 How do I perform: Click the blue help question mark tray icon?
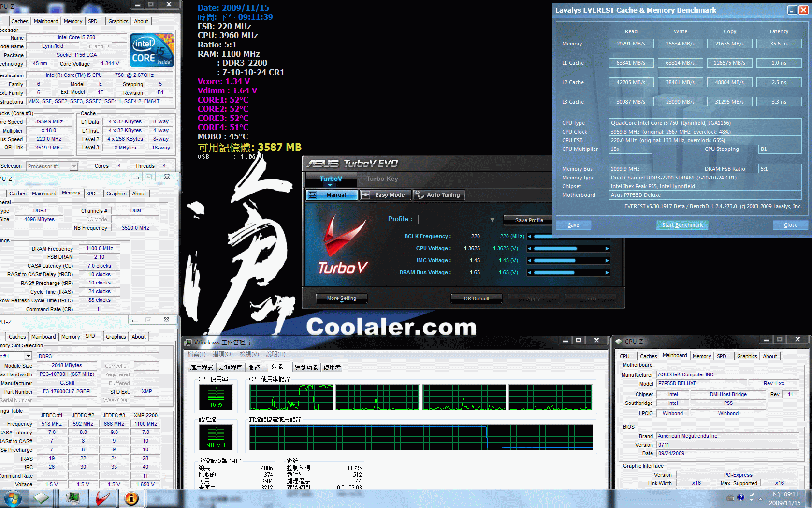(x=740, y=498)
